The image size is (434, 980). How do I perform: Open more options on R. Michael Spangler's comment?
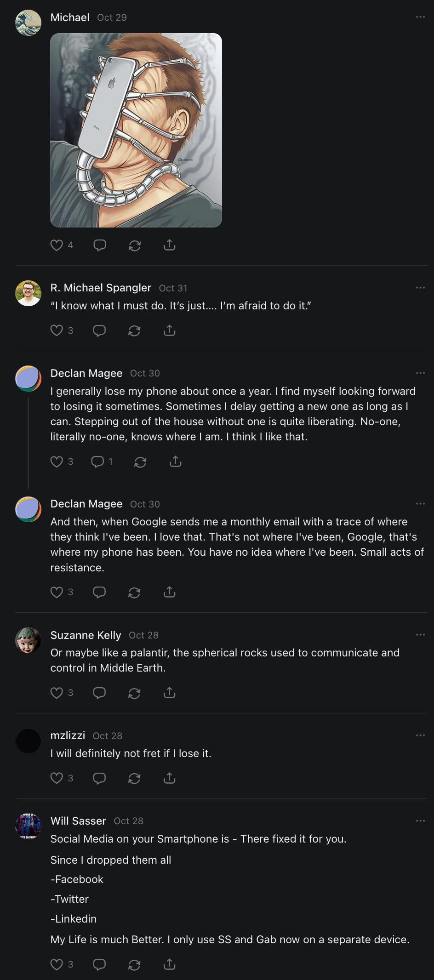(x=420, y=288)
